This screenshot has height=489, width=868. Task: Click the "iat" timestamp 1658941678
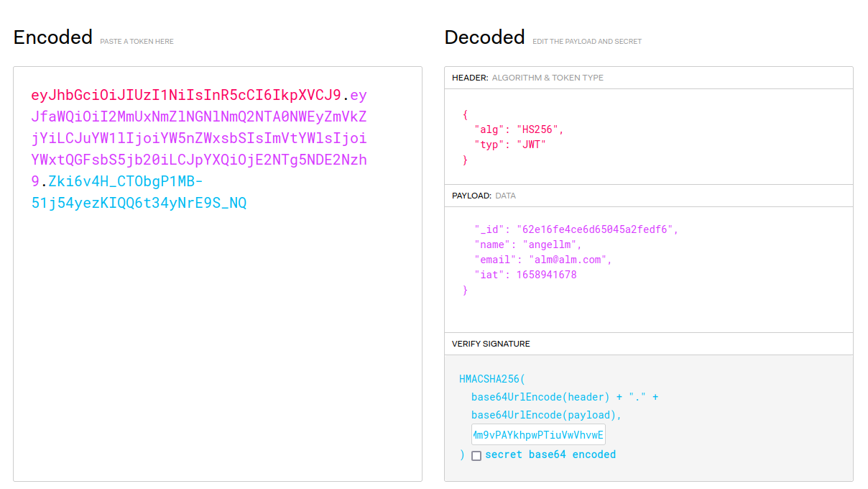[x=546, y=275]
